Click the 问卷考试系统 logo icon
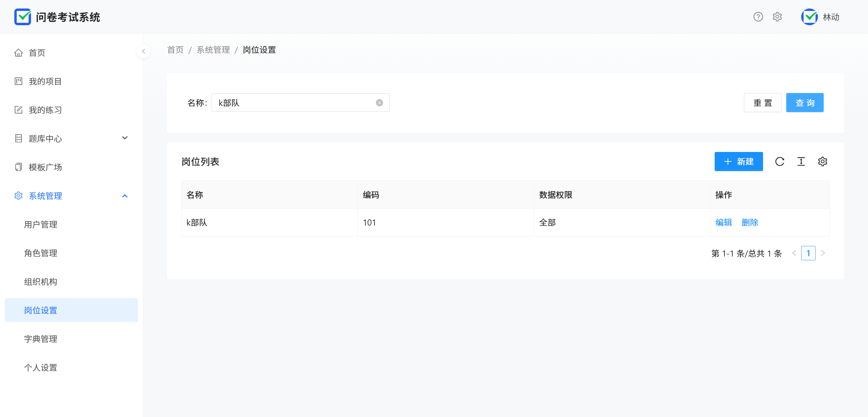 (x=22, y=17)
